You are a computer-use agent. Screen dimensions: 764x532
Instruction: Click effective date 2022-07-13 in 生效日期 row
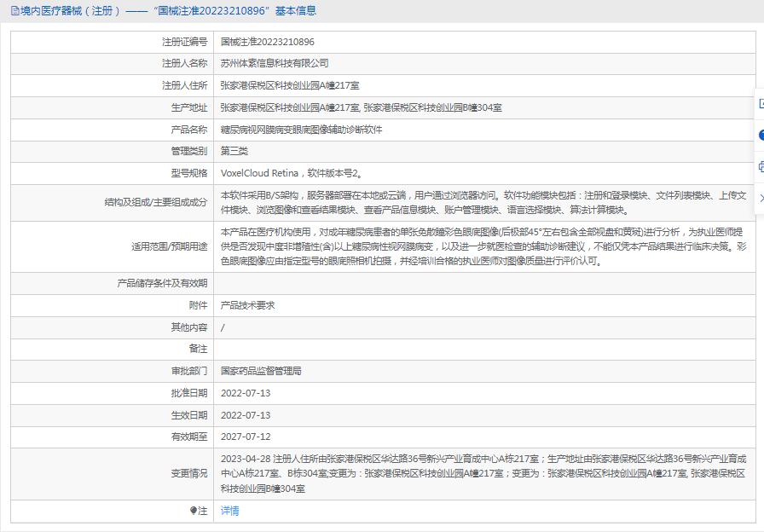point(246,415)
